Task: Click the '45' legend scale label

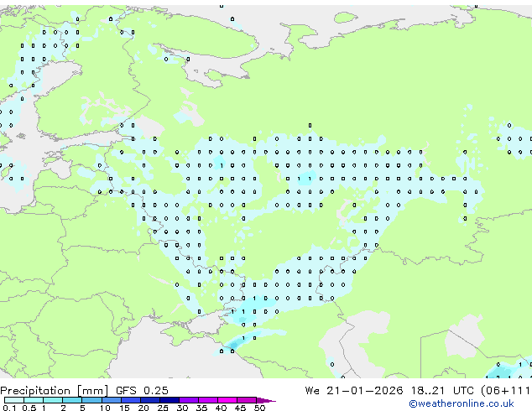Action: [240, 408]
